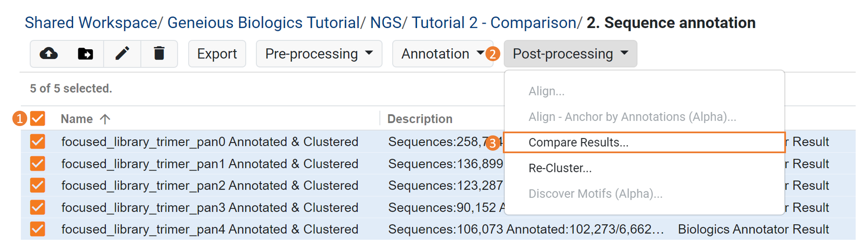Image resolution: width=868 pixels, height=244 pixels.
Task: Collapse the Post-processing dropdown
Action: point(570,54)
